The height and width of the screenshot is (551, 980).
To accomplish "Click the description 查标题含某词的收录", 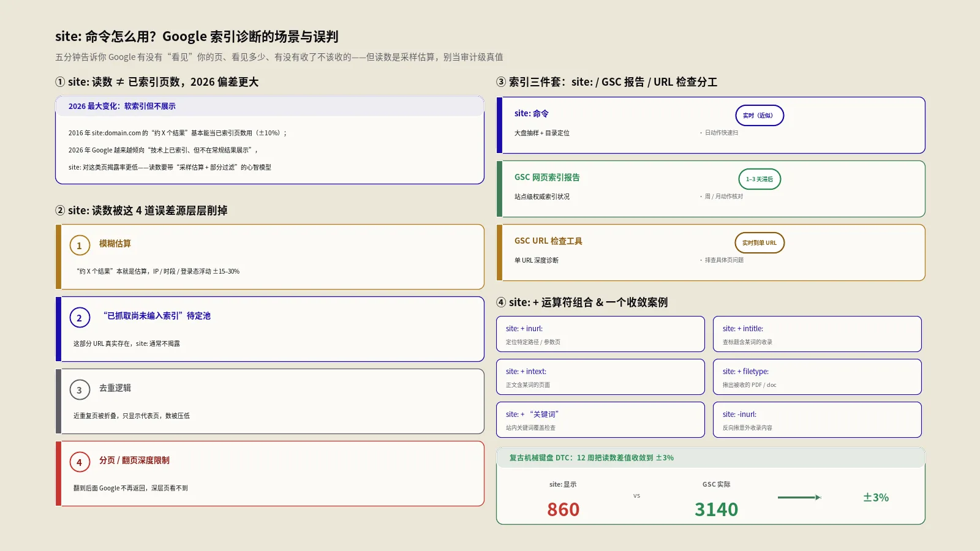I will (x=747, y=342).
